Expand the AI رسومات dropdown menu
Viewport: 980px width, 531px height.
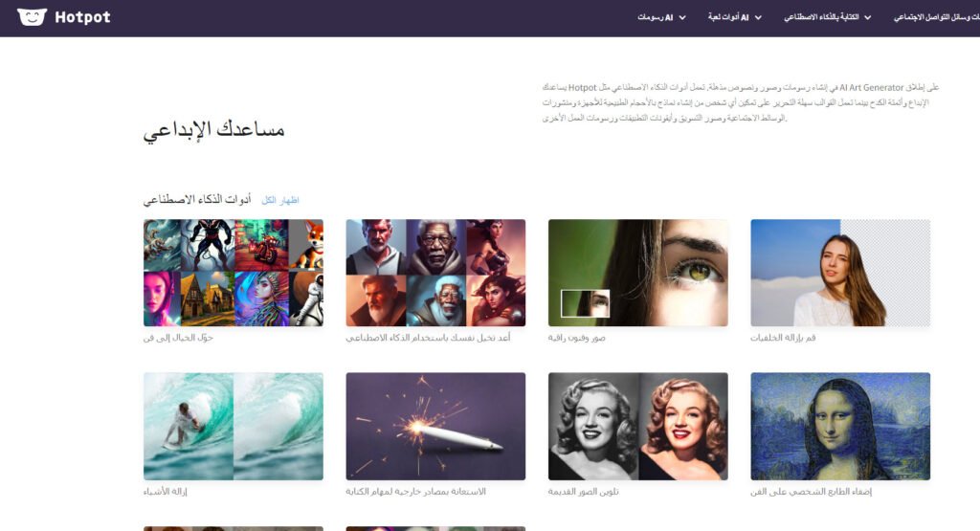[x=661, y=17]
